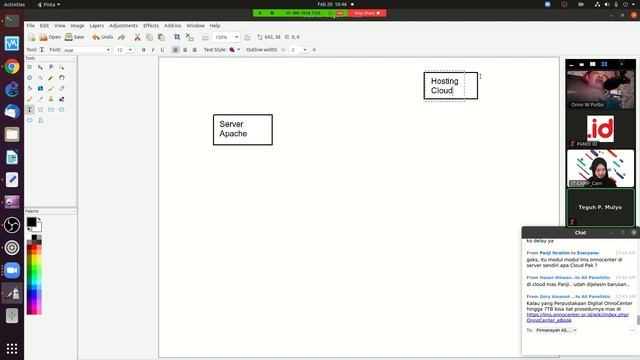
Task: Set text alignment to right
Action: pyautogui.click(x=194, y=50)
